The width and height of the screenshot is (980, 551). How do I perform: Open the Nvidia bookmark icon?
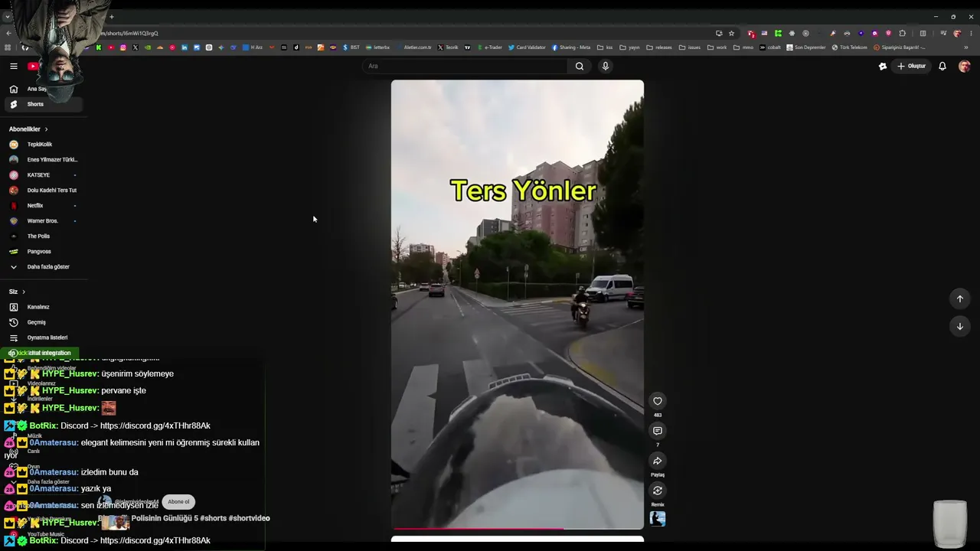click(148, 47)
